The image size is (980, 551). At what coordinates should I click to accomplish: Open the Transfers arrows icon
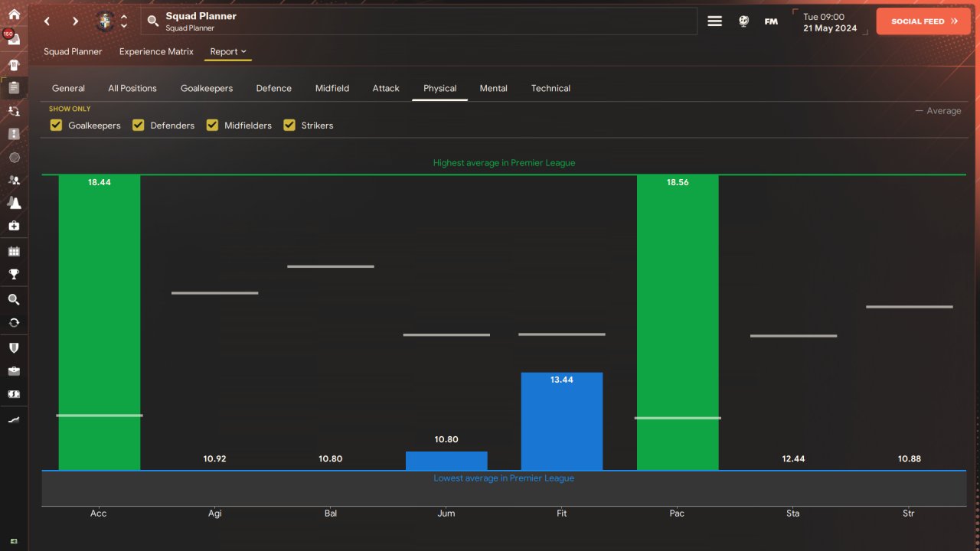click(x=14, y=322)
